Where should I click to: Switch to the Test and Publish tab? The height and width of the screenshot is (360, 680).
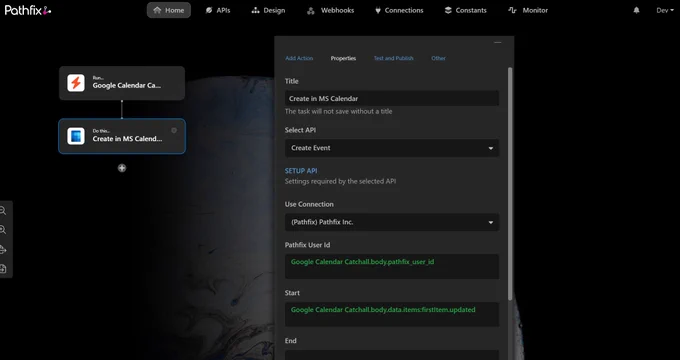click(393, 58)
